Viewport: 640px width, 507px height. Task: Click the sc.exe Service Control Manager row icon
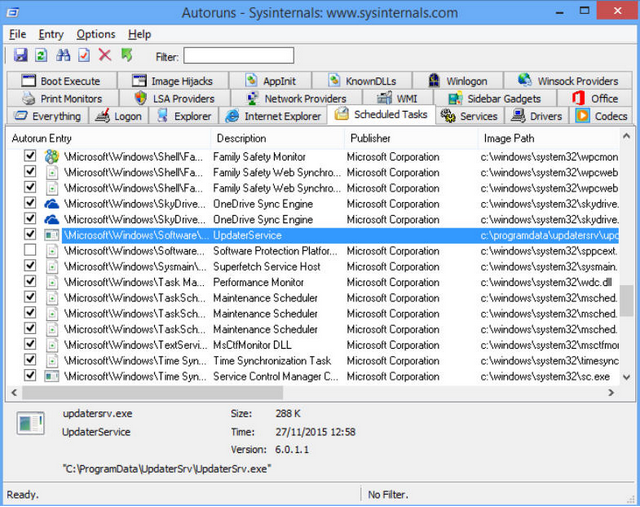click(x=51, y=376)
